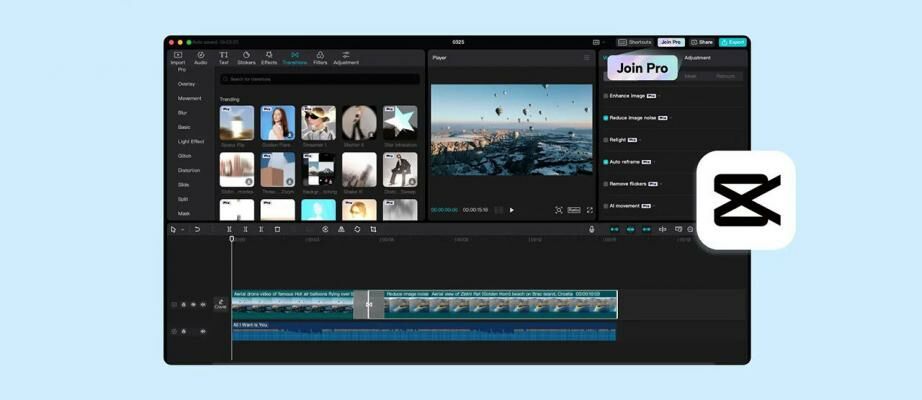Click the Cover button on the video track

click(x=221, y=304)
